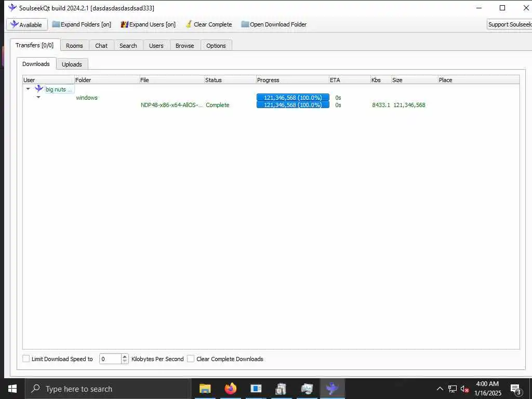Increase the speed limit with up arrow
Viewport: 532px width, 399px height.
[x=125, y=356]
